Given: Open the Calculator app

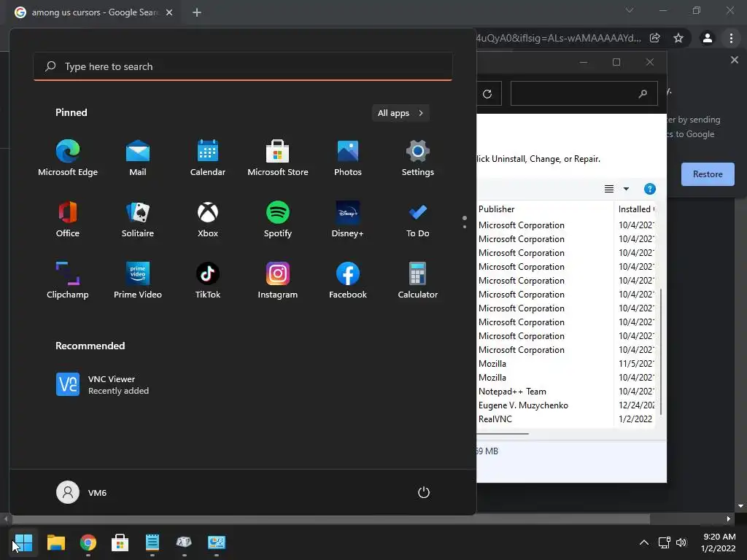Looking at the screenshot, I should tap(418, 281).
